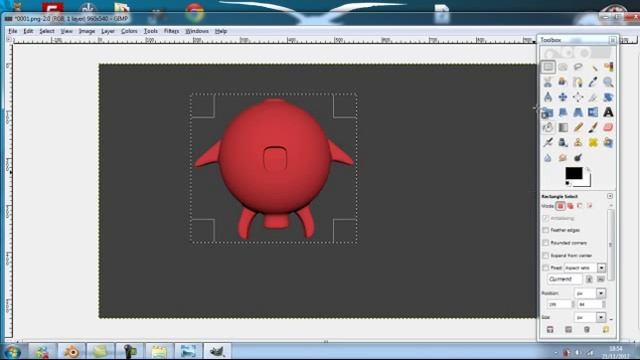This screenshot has width=640, height=360.
Task: Open the Filters menu
Action: (171, 31)
